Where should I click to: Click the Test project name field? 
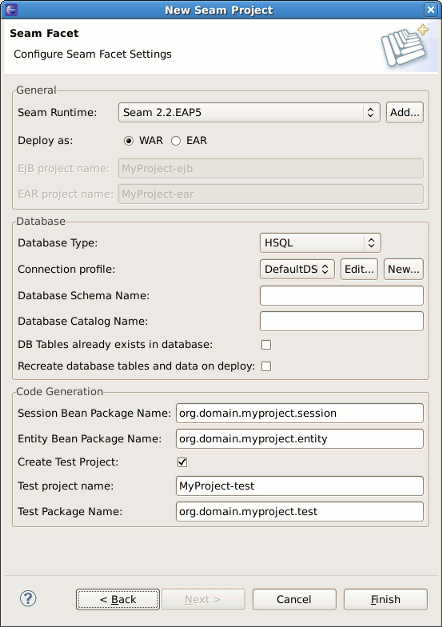(x=300, y=486)
